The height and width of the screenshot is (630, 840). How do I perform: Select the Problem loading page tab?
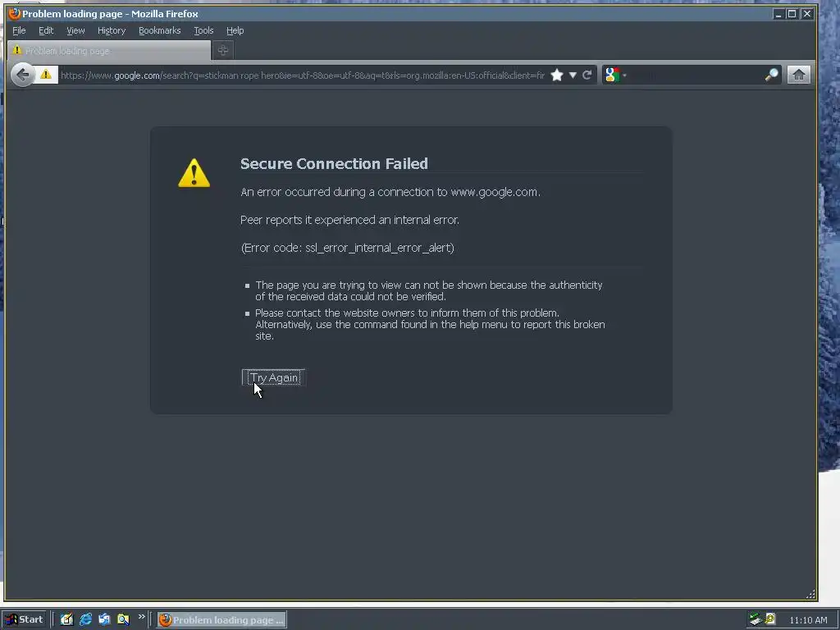point(109,50)
